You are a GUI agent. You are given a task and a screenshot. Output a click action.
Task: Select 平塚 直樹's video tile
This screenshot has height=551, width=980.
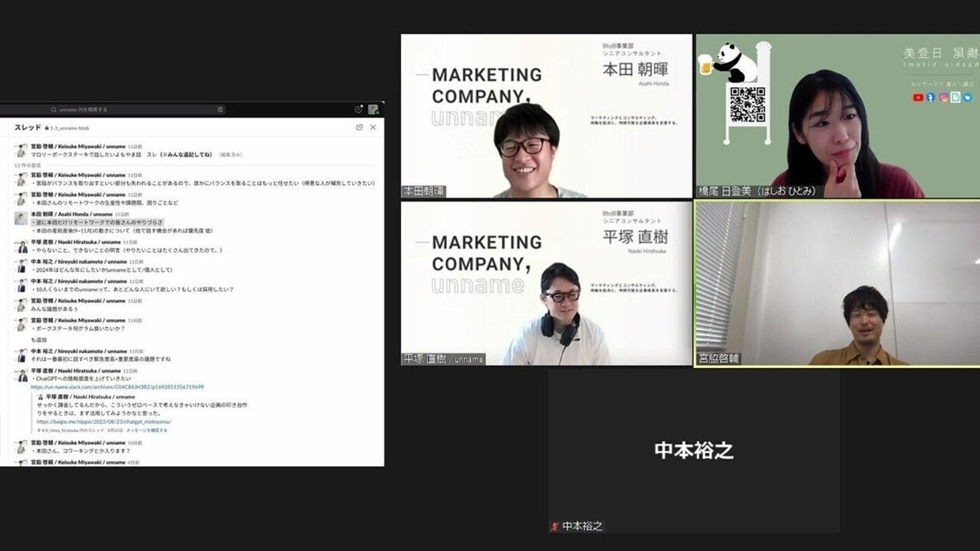point(546,283)
